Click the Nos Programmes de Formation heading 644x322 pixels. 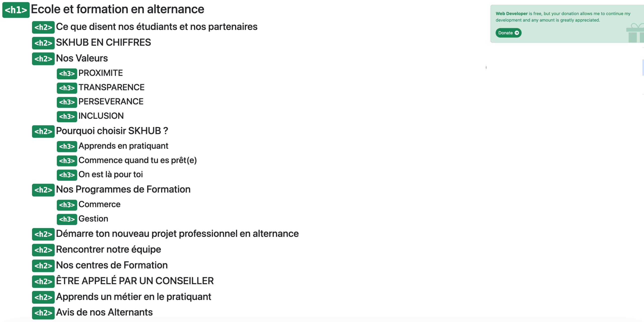point(123,190)
